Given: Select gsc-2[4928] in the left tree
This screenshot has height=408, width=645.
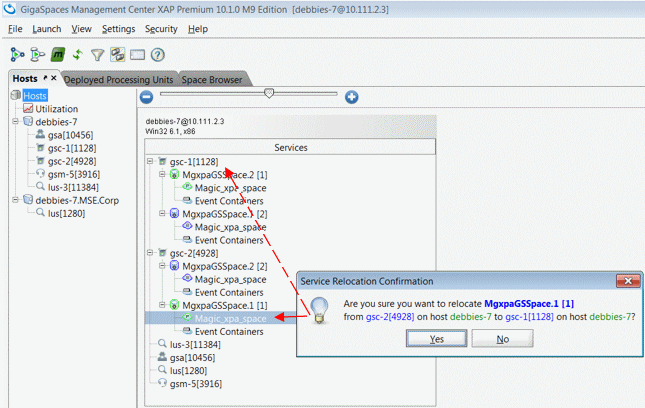Looking at the screenshot, I should tap(72, 161).
